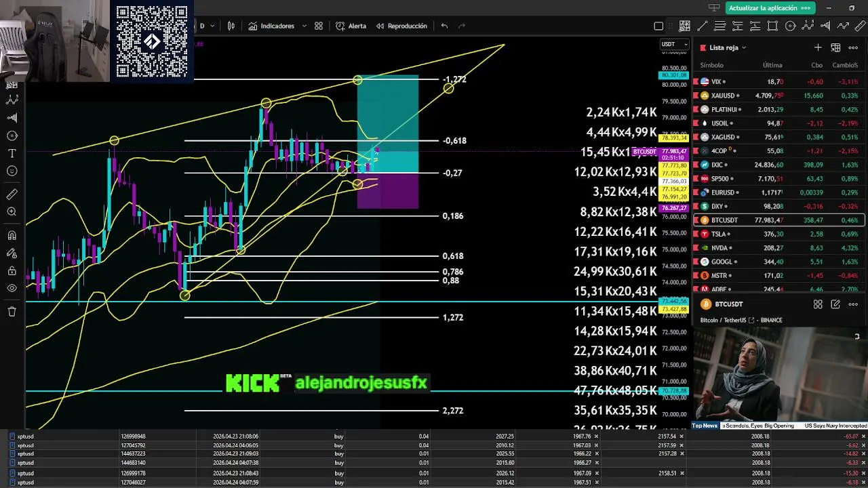The image size is (868, 488).
Task: Undo the last chart action
Action: tap(444, 26)
